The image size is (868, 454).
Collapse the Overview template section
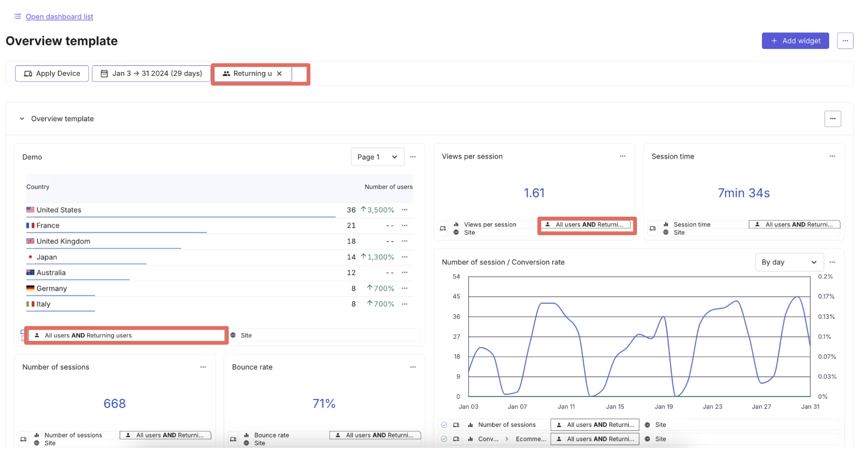pos(22,119)
